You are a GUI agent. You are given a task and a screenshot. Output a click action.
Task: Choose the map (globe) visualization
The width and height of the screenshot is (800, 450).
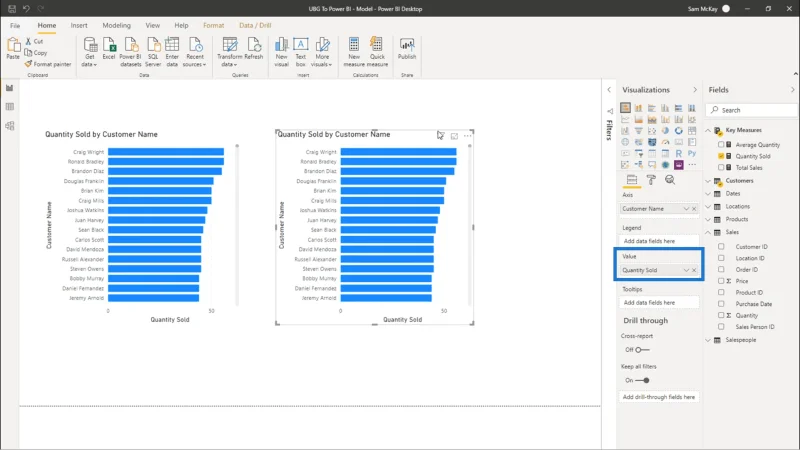(x=626, y=142)
